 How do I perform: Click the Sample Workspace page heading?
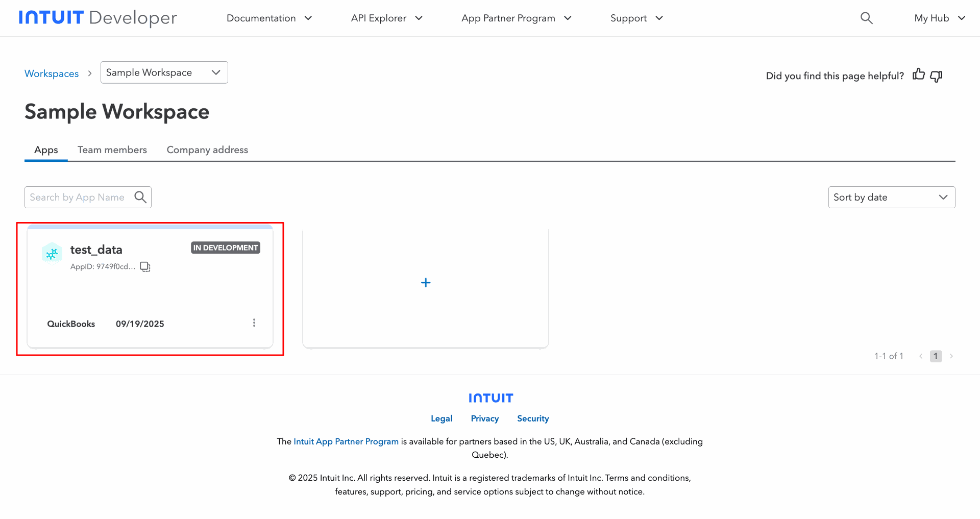tap(117, 112)
